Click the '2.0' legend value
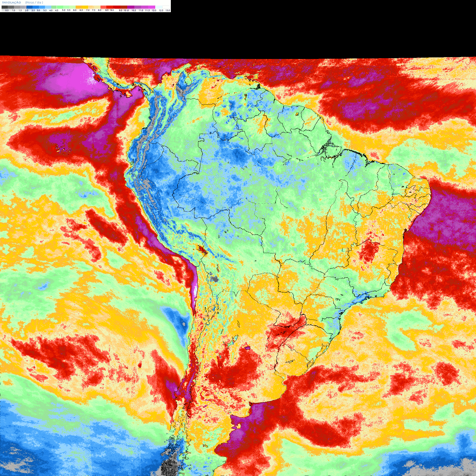The height and width of the screenshot is (476, 476). tap(27, 10)
